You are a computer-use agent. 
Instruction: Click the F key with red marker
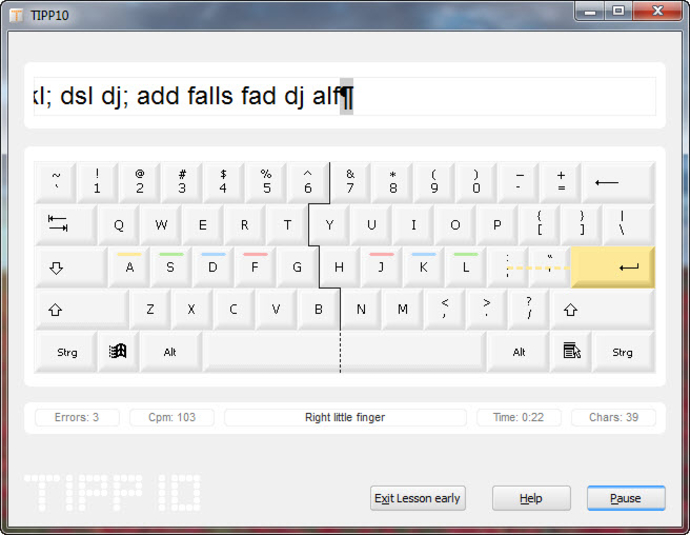point(255,268)
